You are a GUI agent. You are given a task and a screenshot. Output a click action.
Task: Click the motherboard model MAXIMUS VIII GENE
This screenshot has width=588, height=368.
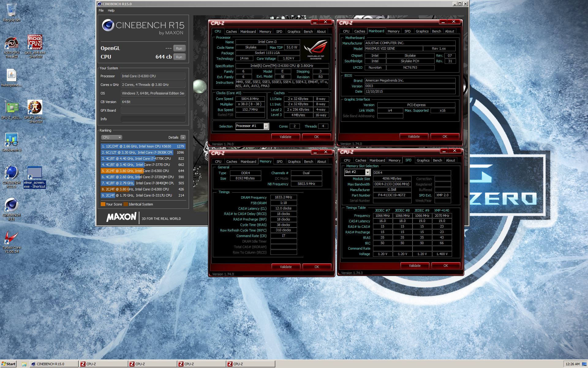click(x=393, y=48)
